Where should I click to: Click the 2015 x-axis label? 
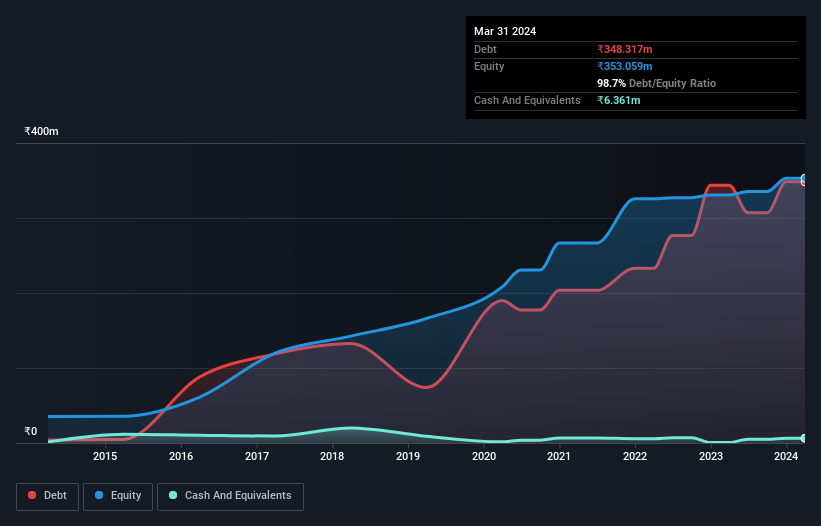pyautogui.click(x=105, y=456)
